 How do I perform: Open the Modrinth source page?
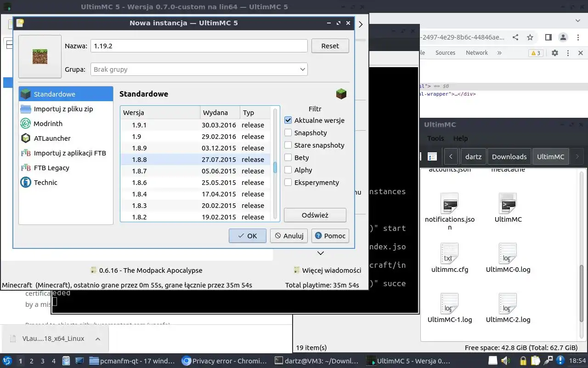tap(66, 124)
